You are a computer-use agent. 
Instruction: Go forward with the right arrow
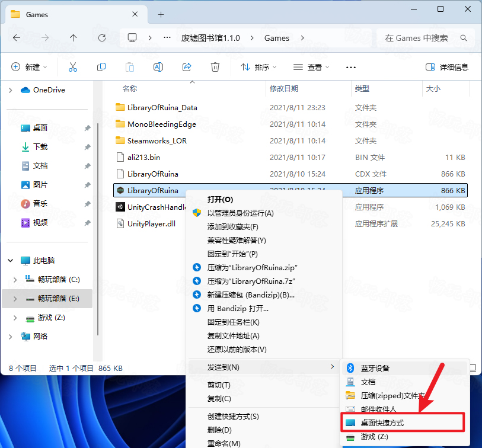click(45, 38)
